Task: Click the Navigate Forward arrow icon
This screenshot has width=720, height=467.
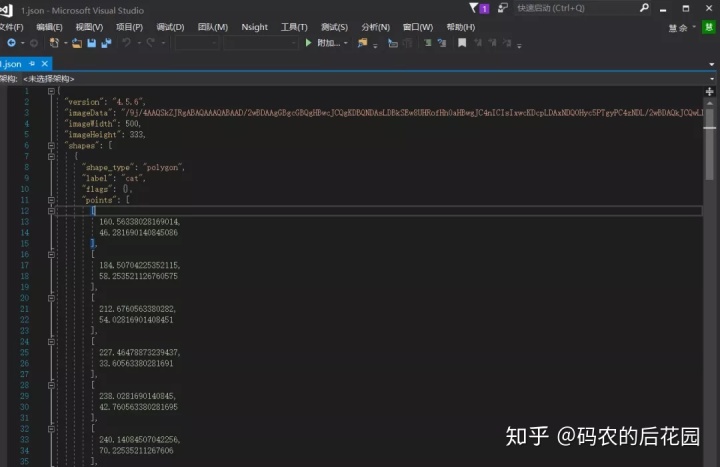Action: tap(34, 43)
